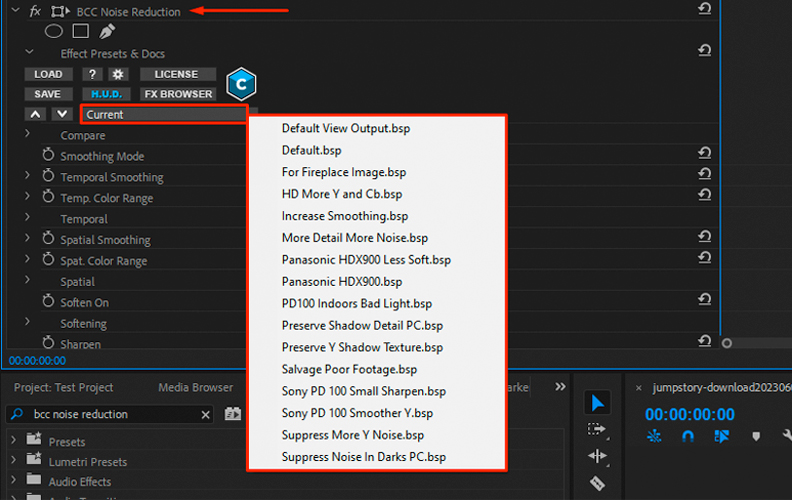The width and height of the screenshot is (792, 500).
Task: Toggle Spat. Color Range stopwatch
Action: pyautogui.click(x=48, y=260)
